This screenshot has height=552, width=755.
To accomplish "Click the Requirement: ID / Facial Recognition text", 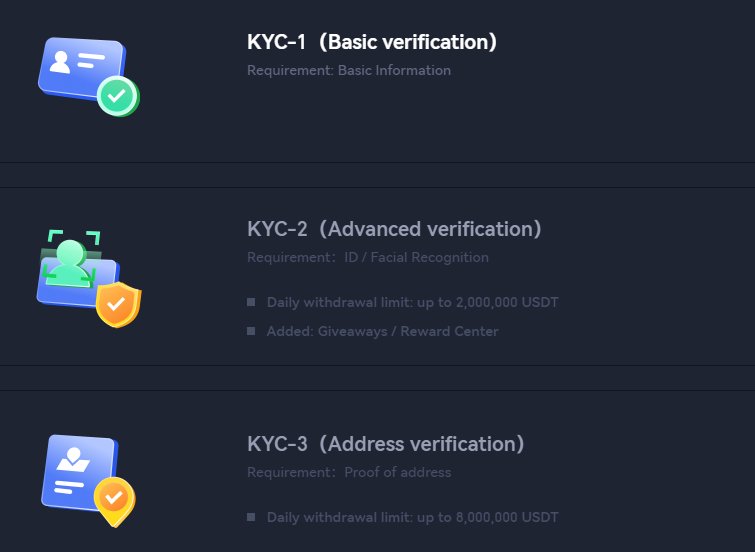I will 368,258.
